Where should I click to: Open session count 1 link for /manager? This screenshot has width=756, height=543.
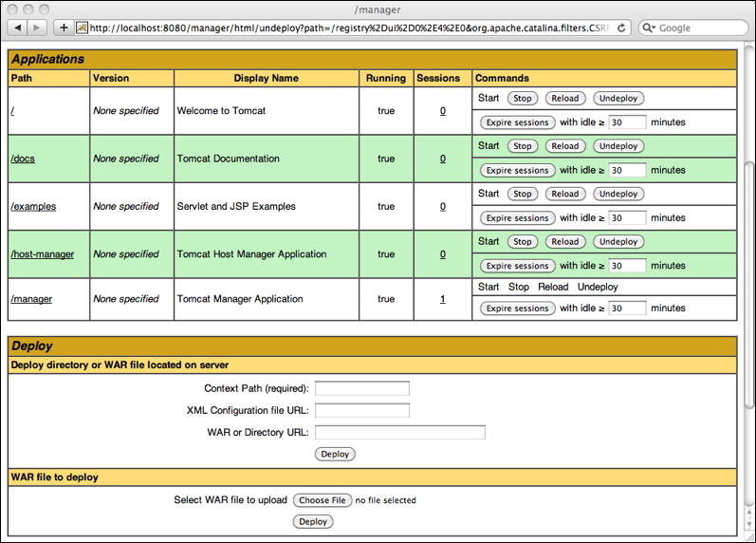tap(443, 299)
